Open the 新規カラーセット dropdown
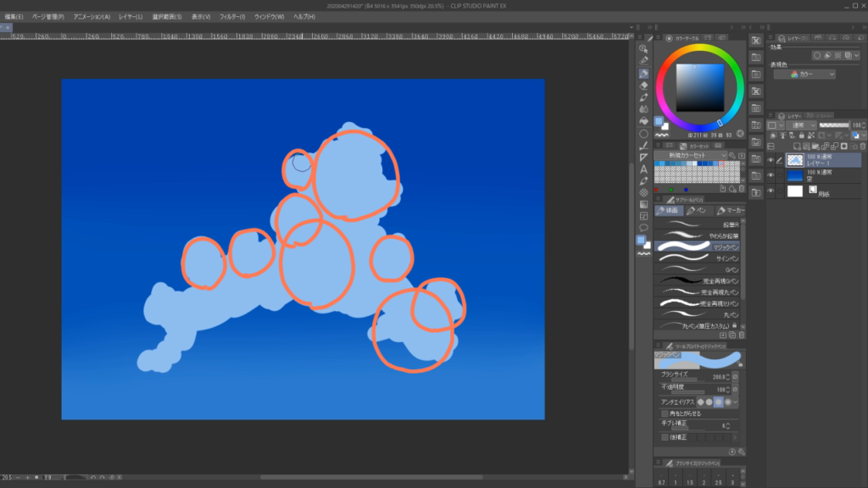868x488 pixels. [691, 156]
